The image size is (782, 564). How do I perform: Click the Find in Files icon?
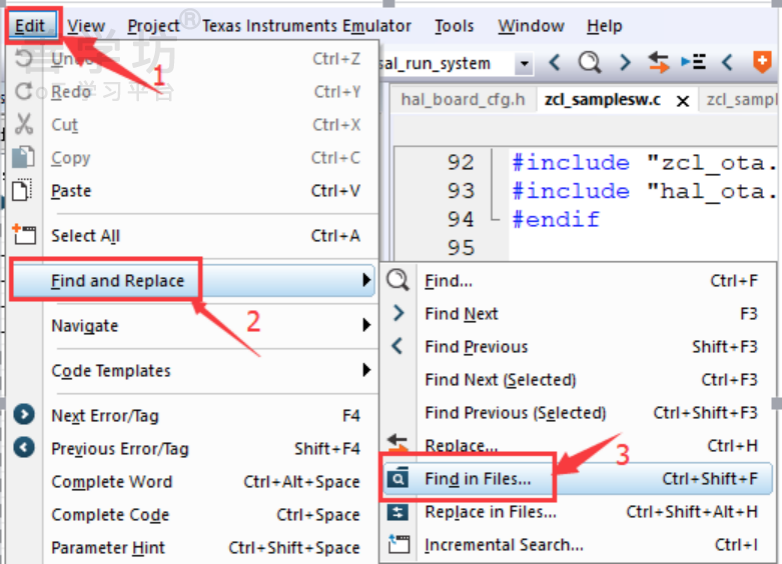pos(397,479)
